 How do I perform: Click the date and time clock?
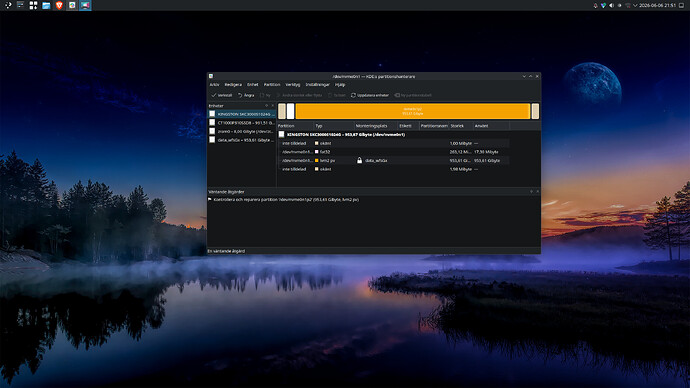coord(657,5)
